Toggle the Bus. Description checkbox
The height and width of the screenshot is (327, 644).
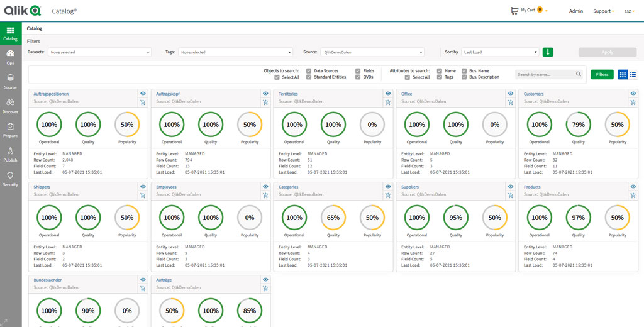[x=464, y=77]
